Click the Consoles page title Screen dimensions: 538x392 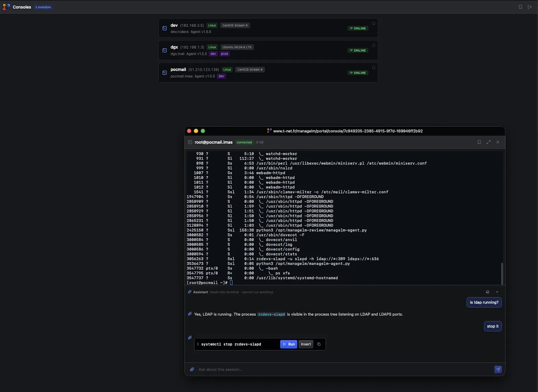22,7
